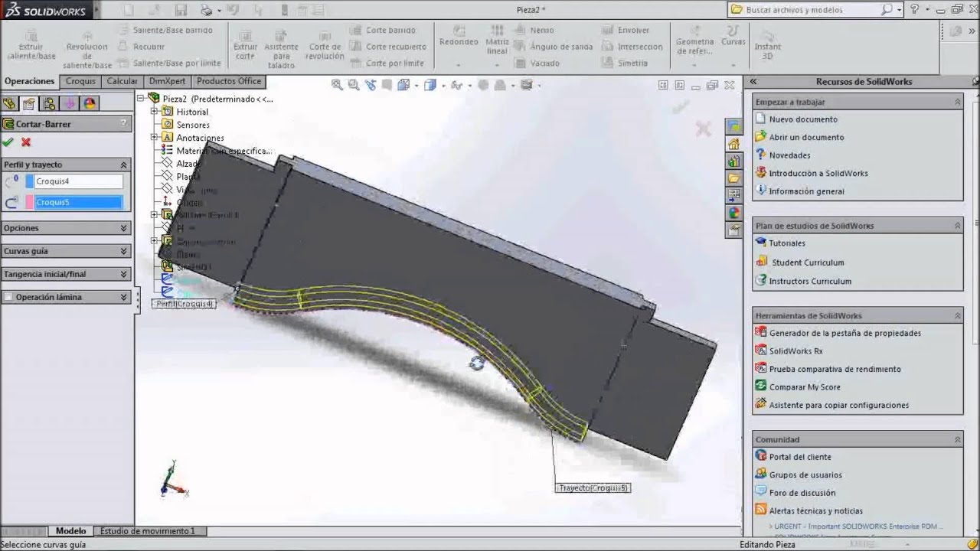Screen dimensions: 980x551
Task: Collapse the Plan de estudios de SolidWorks panel
Action: (957, 226)
